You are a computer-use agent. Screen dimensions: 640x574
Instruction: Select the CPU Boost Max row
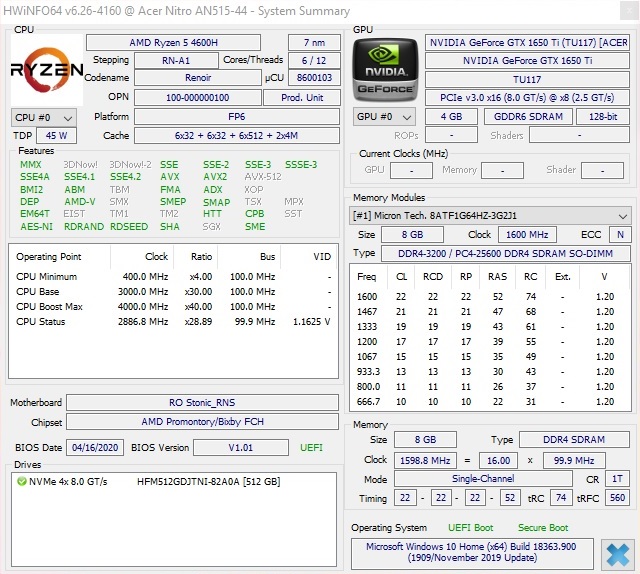click(173, 307)
